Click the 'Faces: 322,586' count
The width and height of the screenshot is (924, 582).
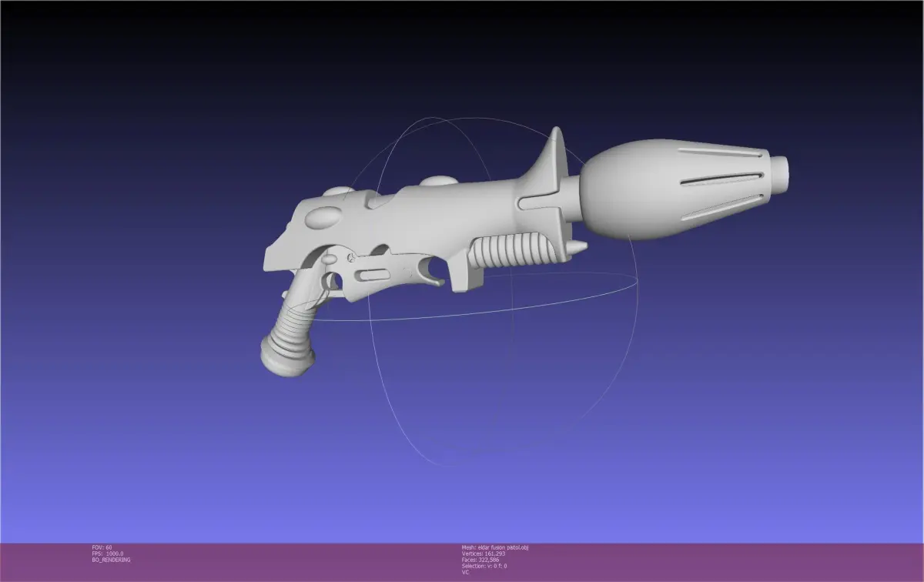(480, 560)
